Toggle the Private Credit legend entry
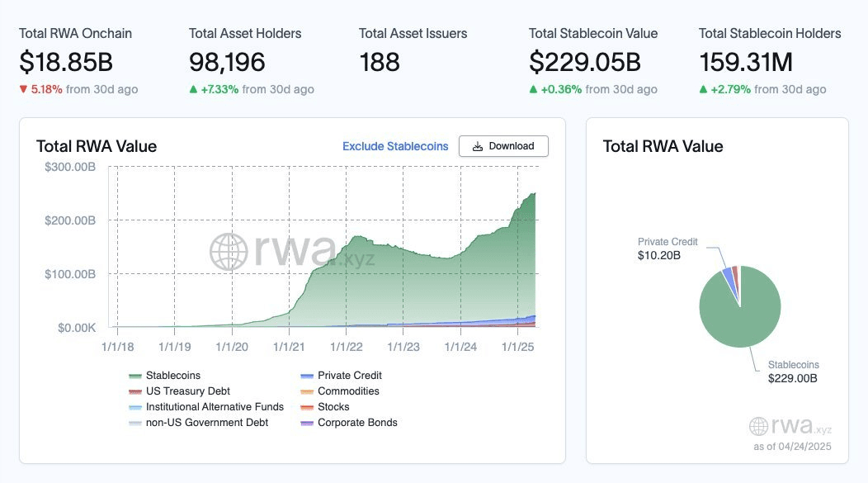Screen dimensions: 868x483 click(341, 376)
